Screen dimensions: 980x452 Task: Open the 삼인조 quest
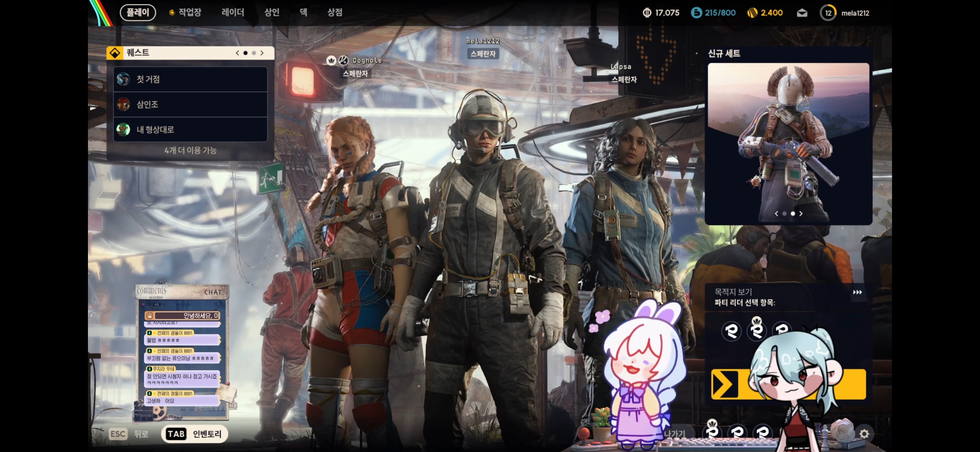[x=190, y=105]
